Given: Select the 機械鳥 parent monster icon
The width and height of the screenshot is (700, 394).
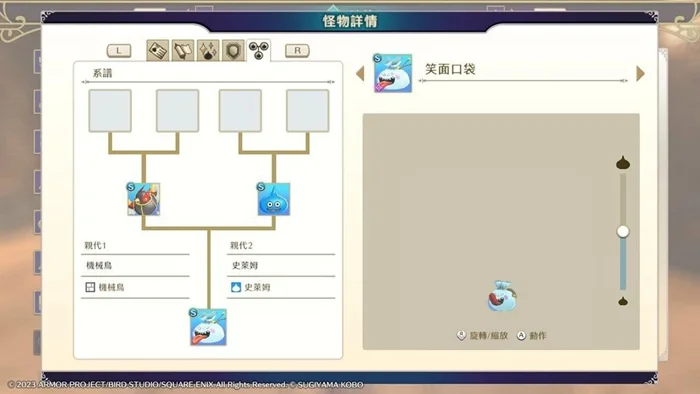Looking at the screenshot, I should [143, 199].
